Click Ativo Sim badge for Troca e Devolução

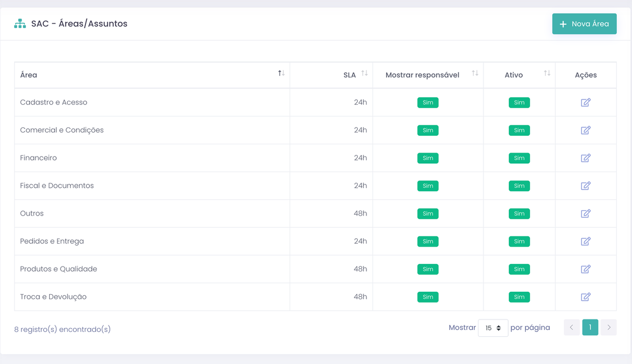point(519,297)
